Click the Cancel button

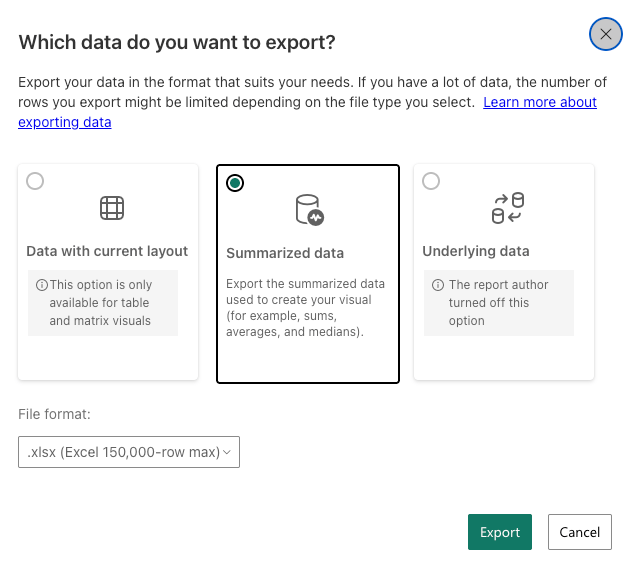click(x=580, y=532)
